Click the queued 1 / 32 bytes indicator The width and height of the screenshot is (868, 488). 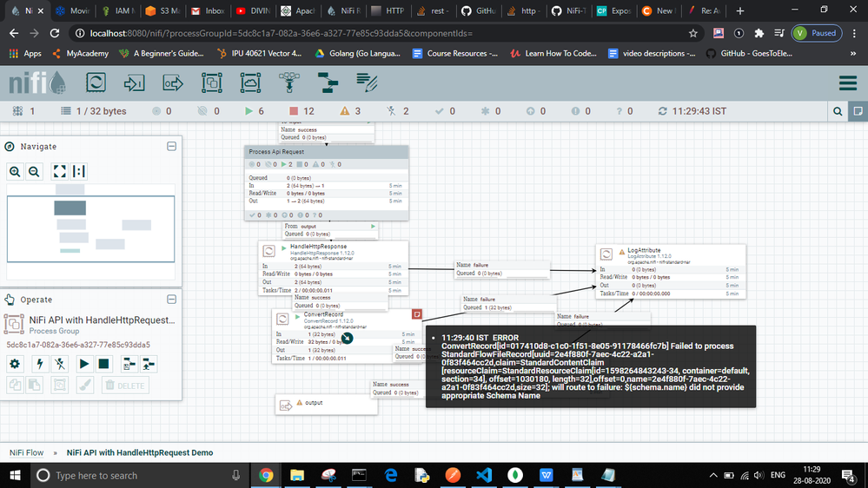[94, 111]
